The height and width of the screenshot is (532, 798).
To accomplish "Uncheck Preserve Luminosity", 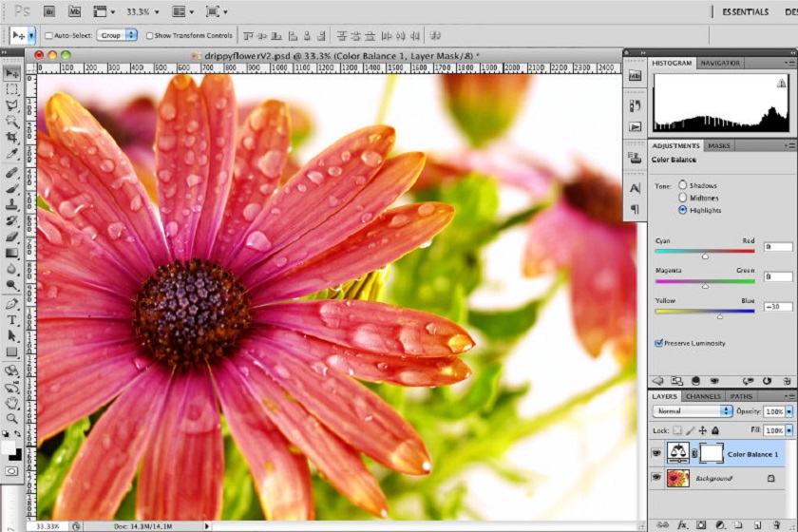I will point(660,343).
